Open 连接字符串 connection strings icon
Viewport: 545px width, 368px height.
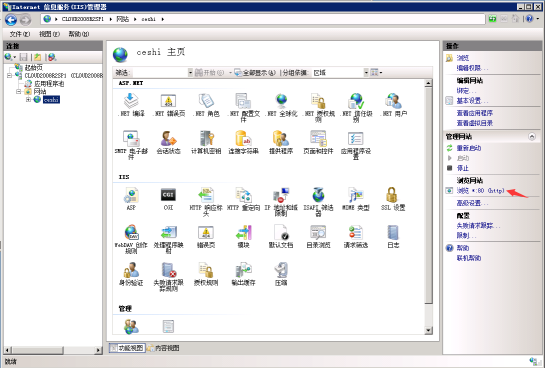pos(243,138)
